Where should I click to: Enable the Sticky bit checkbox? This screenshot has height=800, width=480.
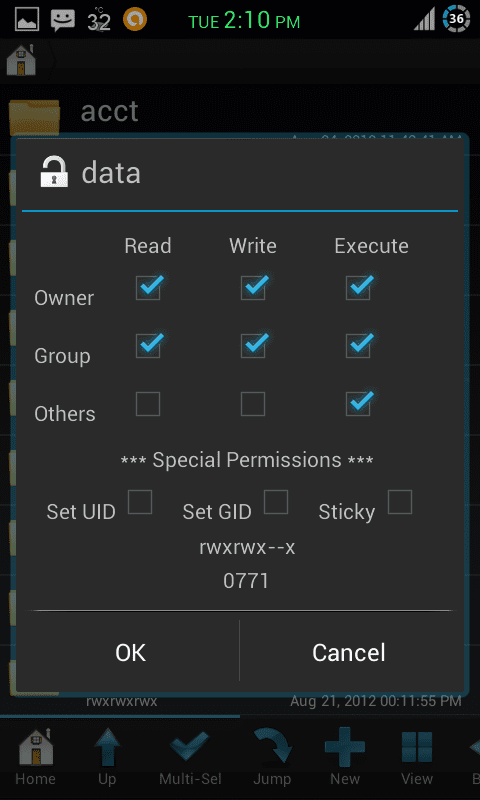tap(400, 502)
